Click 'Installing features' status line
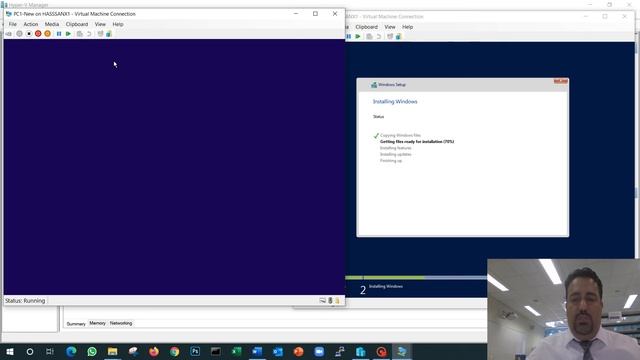This screenshot has width=640, height=360. pos(396,148)
